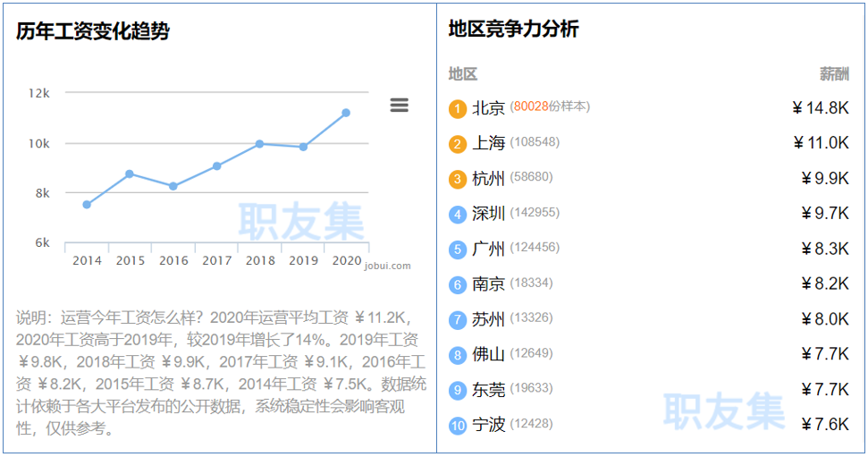Open the 南京 region link

[488, 284]
